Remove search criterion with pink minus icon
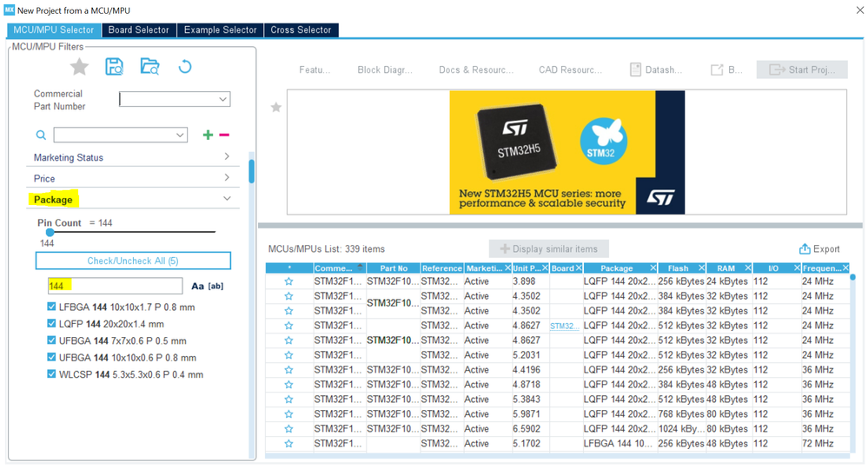Screen dimensions: 868x469 tap(224, 135)
